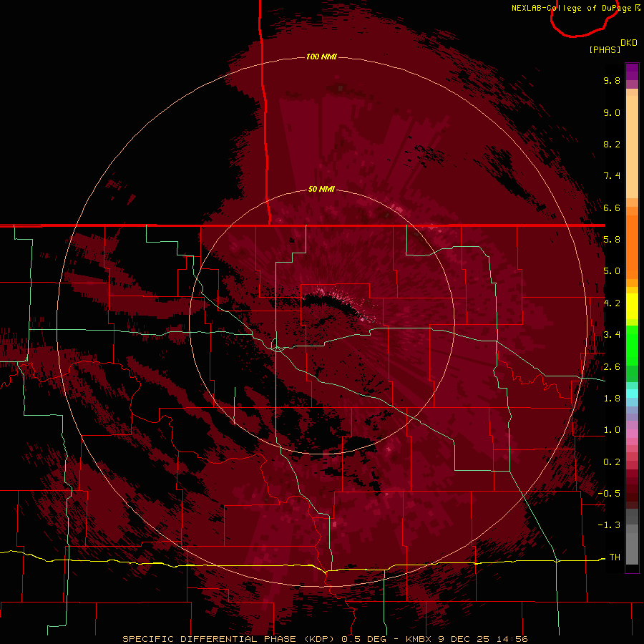Click the -1.3 scale label

point(609,525)
